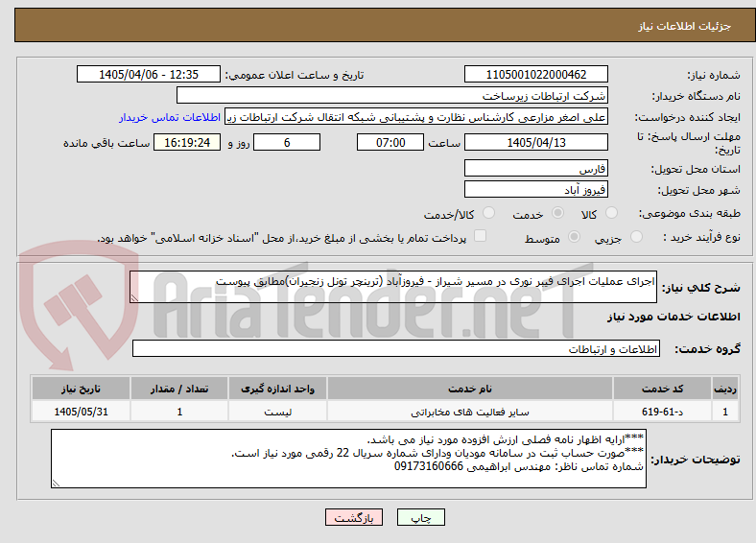Click the resize handle of description textarea
Screen dimensions: 756x543
click(x=134, y=298)
